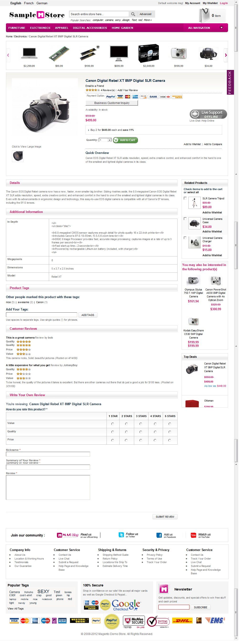The image size is (239, 644).
Task: Open Add Your Review link
Action: click(127, 90)
